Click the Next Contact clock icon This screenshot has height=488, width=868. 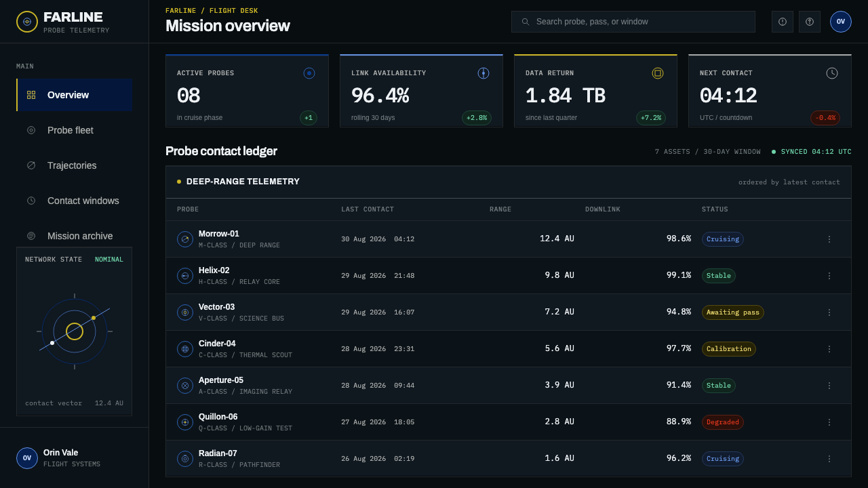point(832,73)
